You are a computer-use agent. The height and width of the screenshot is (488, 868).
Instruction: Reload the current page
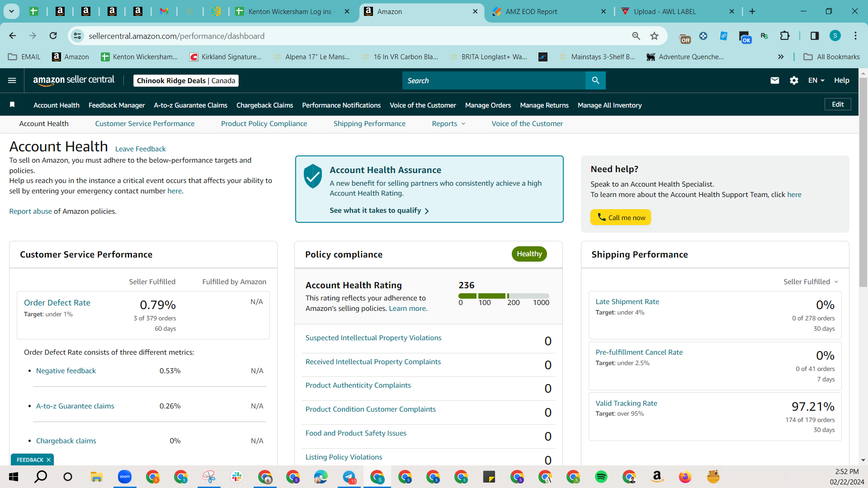pos(53,36)
